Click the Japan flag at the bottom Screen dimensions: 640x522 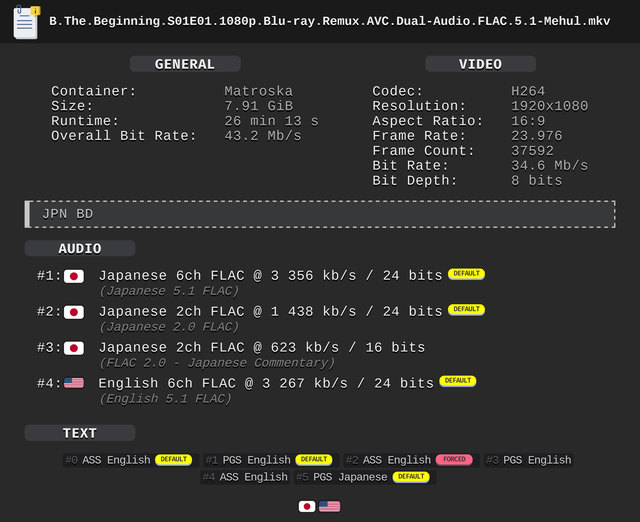(307, 506)
